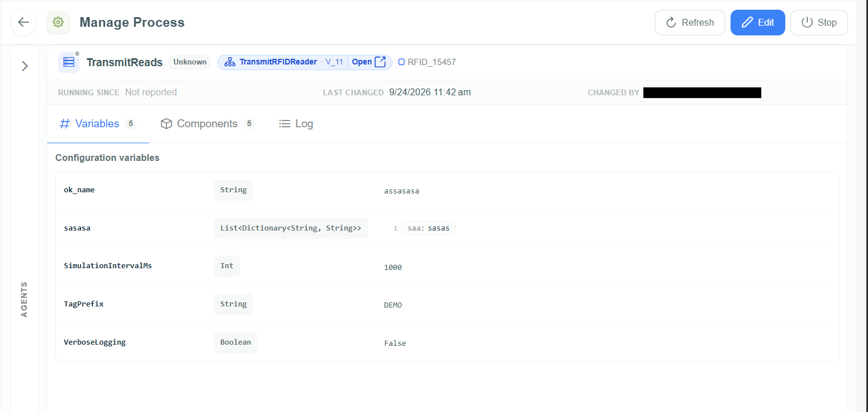Click the vertical AGENTS label
Image resolution: width=868 pixels, height=412 pixels.
tap(25, 300)
